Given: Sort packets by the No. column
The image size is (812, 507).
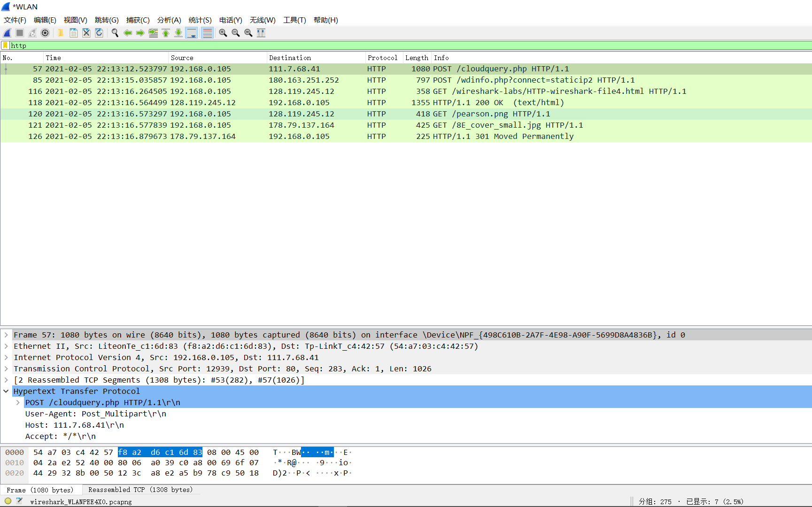Looking at the screenshot, I should [x=22, y=58].
